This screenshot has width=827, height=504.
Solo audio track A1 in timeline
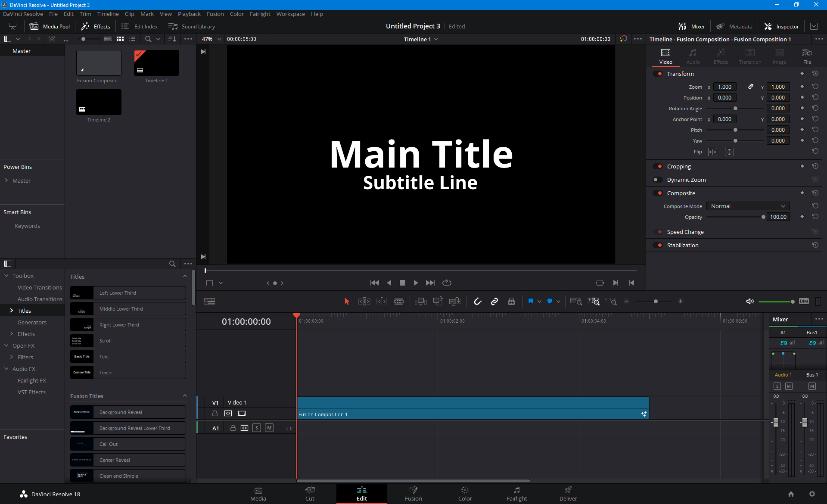[x=257, y=428]
